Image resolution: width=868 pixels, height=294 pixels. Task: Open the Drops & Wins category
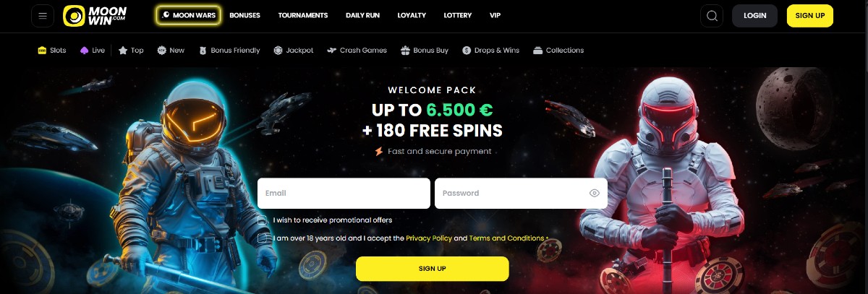pos(491,51)
